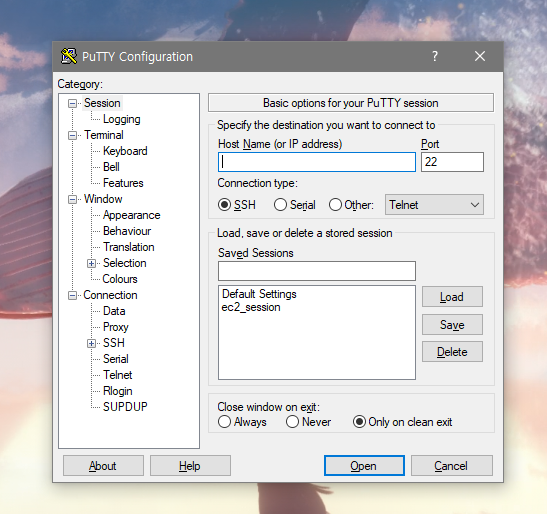Click the Port field showing 22
The image size is (547, 514).
coord(452,162)
